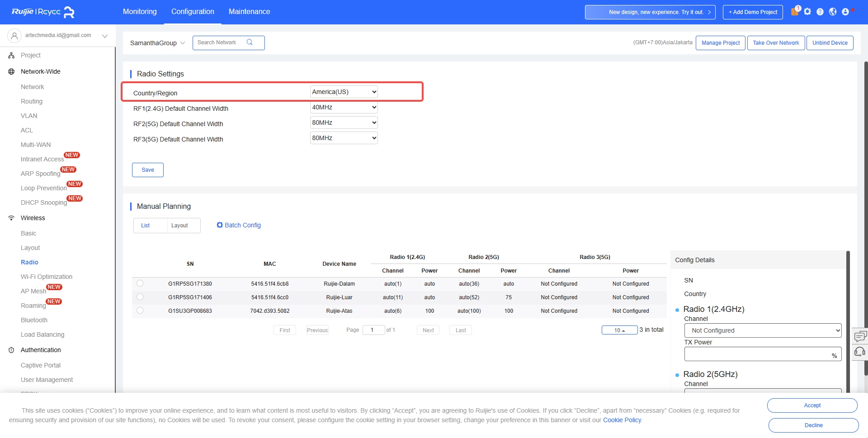Click the Radio 1 TX Power input field

pyautogui.click(x=757, y=354)
